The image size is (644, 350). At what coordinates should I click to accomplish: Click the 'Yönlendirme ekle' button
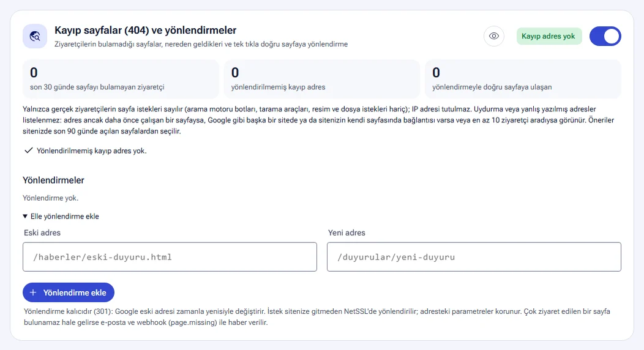click(68, 292)
